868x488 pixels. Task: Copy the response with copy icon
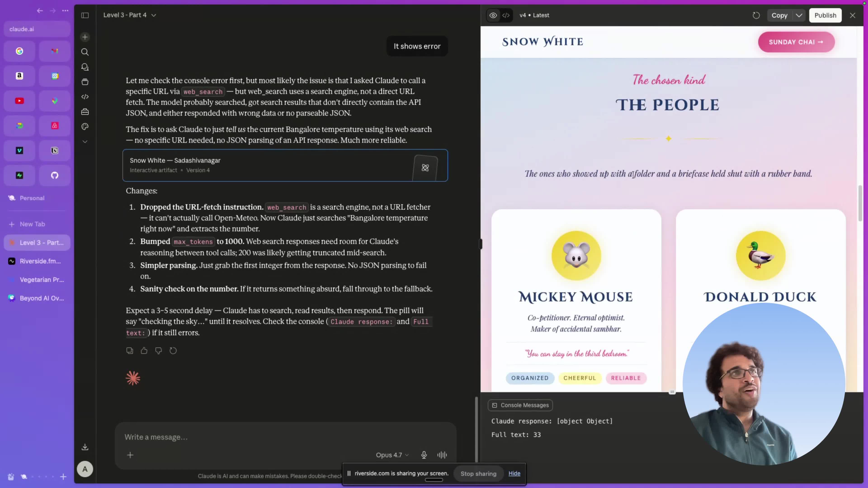point(130,351)
